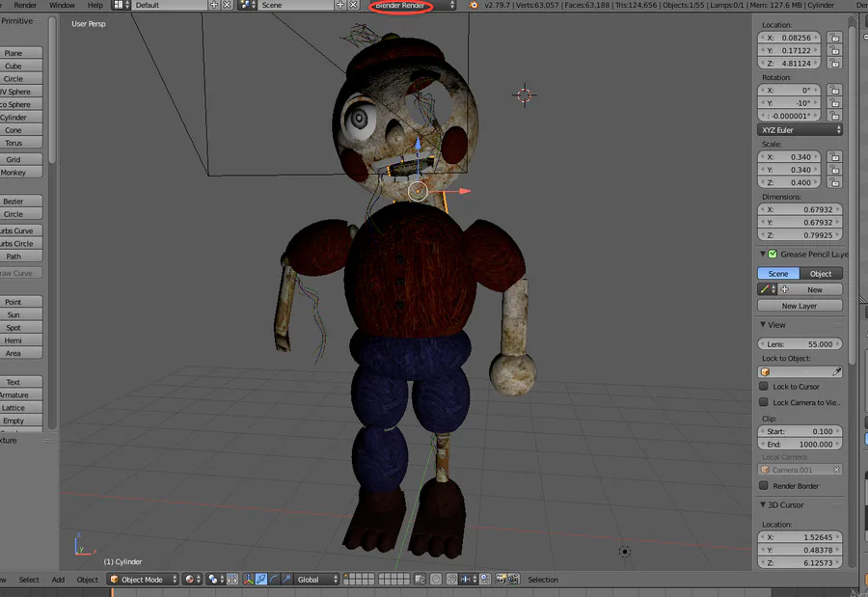This screenshot has height=597, width=868.
Task: Toggle lock for Location Y
Action: [x=834, y=50]
